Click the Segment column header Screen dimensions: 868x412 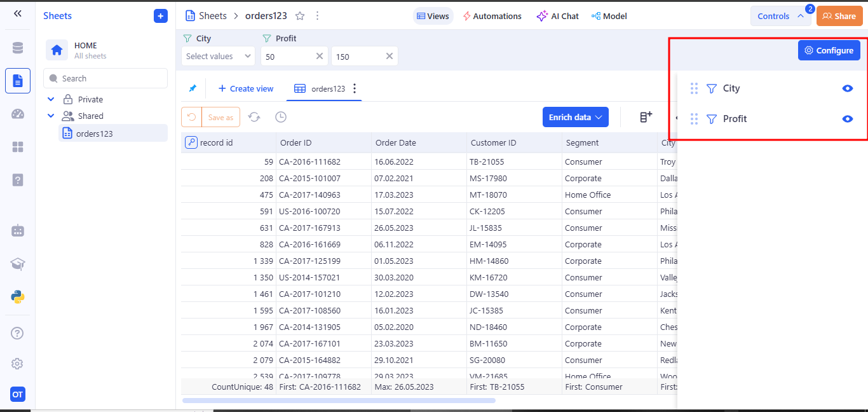[610, 142]
